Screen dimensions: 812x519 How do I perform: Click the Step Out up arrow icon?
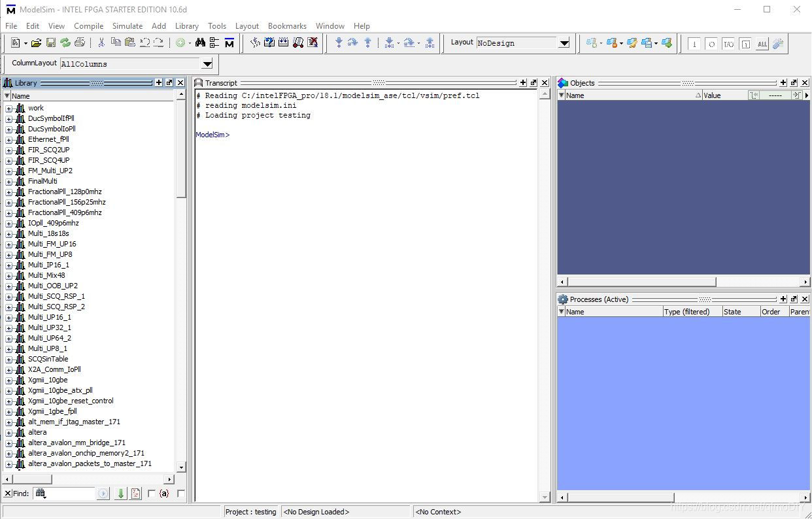pyautogui.click(x=367, y=42)
